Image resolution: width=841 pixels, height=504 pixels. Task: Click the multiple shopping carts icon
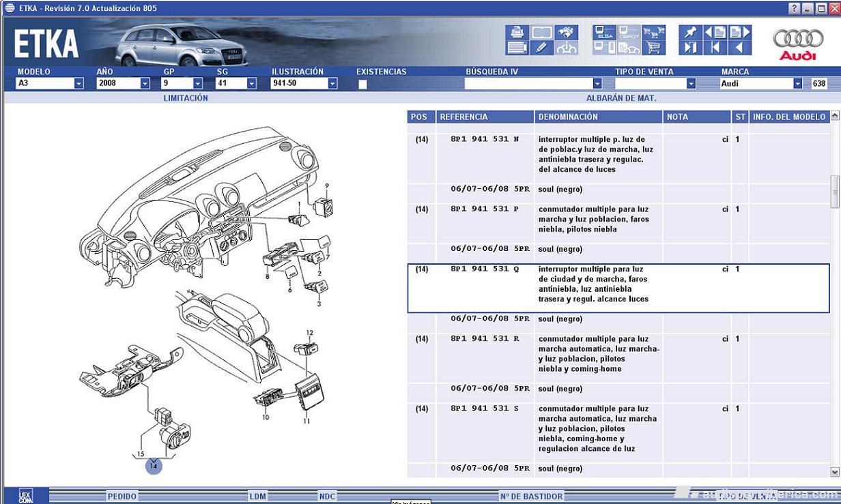[655, 32]
